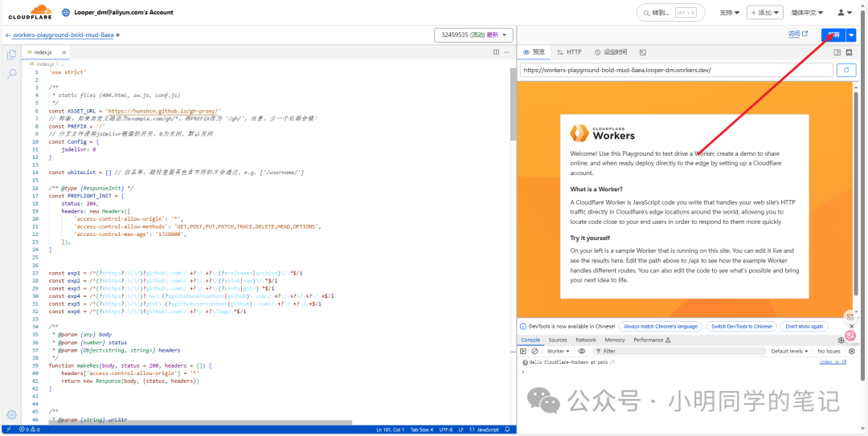Open the user profile menu

(x=845, y=12)
